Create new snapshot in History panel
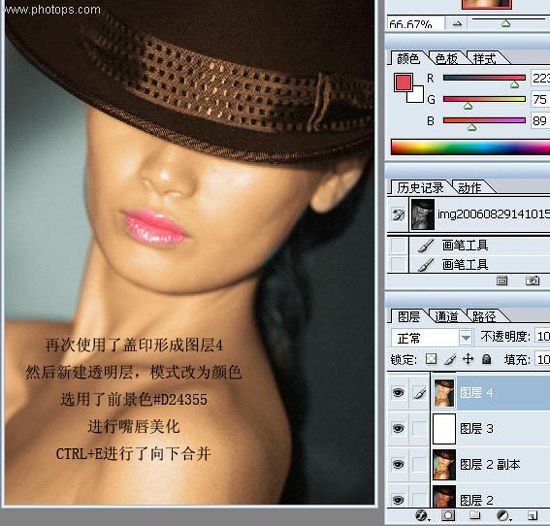This screenshot has height=526, width=550. click(x=532, y=281)
